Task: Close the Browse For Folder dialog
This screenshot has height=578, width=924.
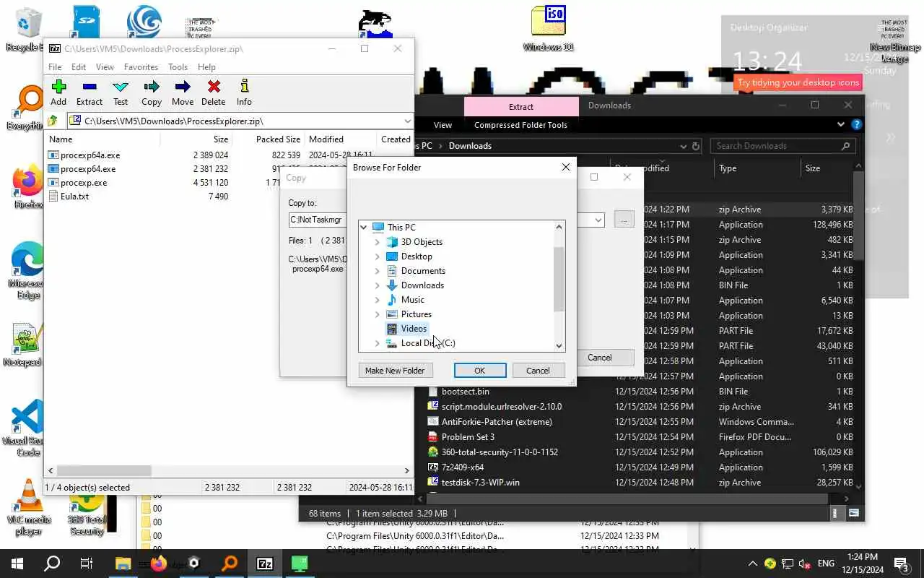Action: click(x=566, y=167)
